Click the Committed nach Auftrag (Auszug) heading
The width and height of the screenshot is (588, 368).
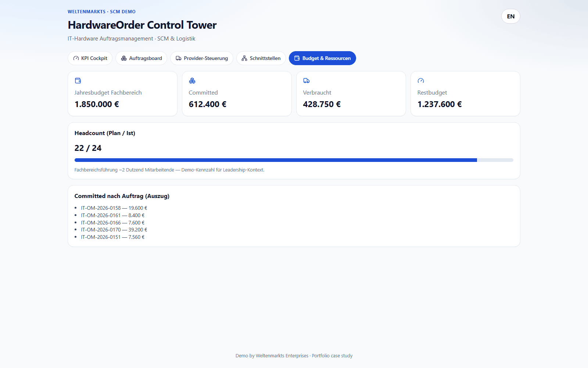click(122, 196)
